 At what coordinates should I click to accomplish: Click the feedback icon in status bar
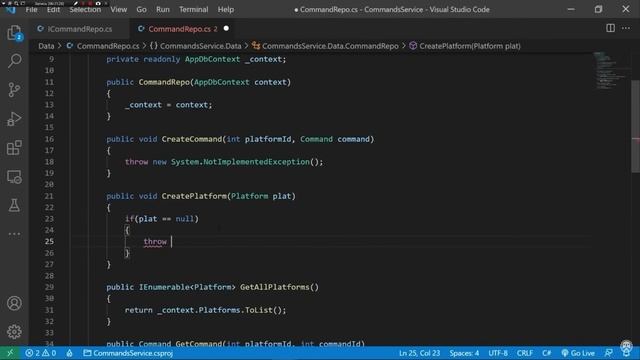609,353
